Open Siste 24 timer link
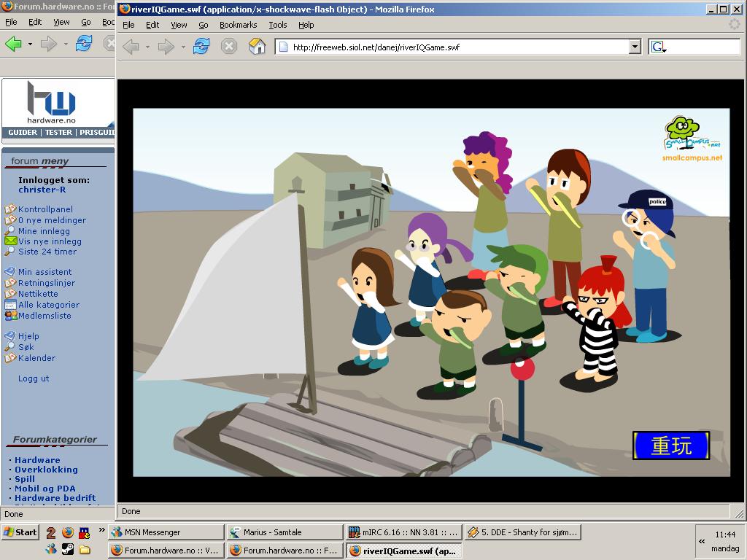 (x=47, y=252)
